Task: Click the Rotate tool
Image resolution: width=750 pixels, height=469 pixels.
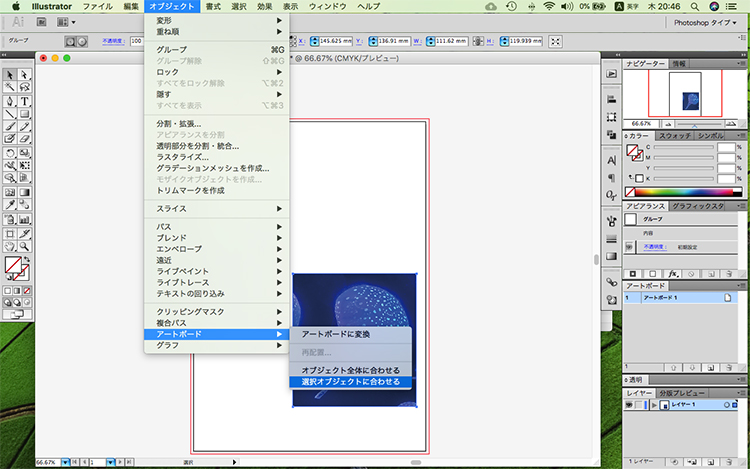Action: click(9, 154)
